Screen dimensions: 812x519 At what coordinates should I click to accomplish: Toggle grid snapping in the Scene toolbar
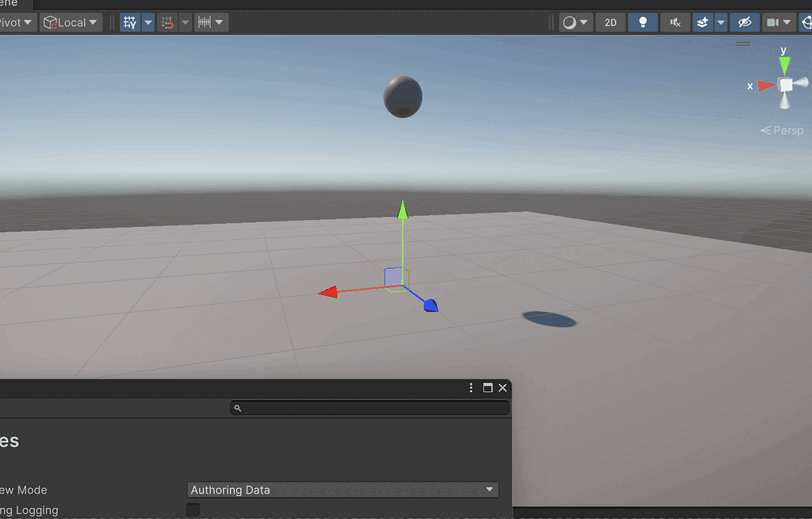(168, 22)
